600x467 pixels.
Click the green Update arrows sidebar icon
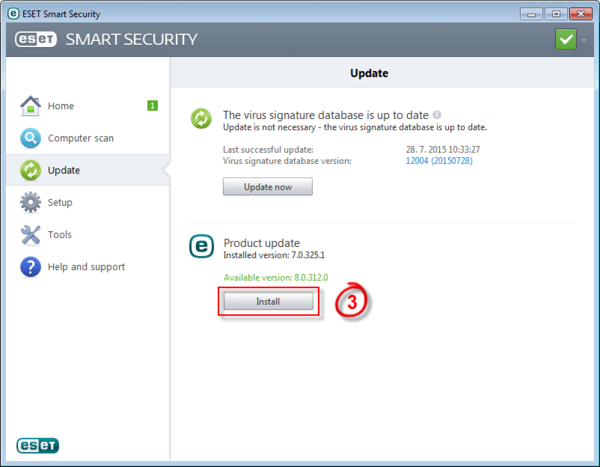[x=31, y=170]
